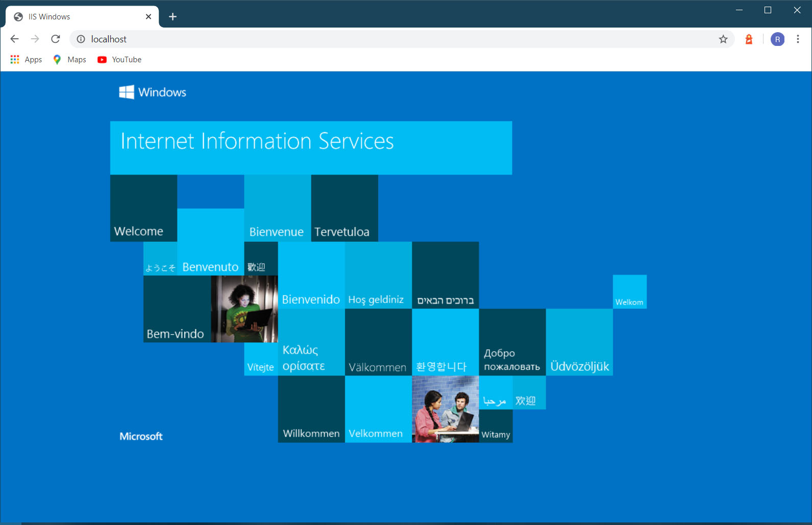This screenshot has width=812, height=525.
Task: Click the Üdvözöljük tile
Action: tap(579, 342)
